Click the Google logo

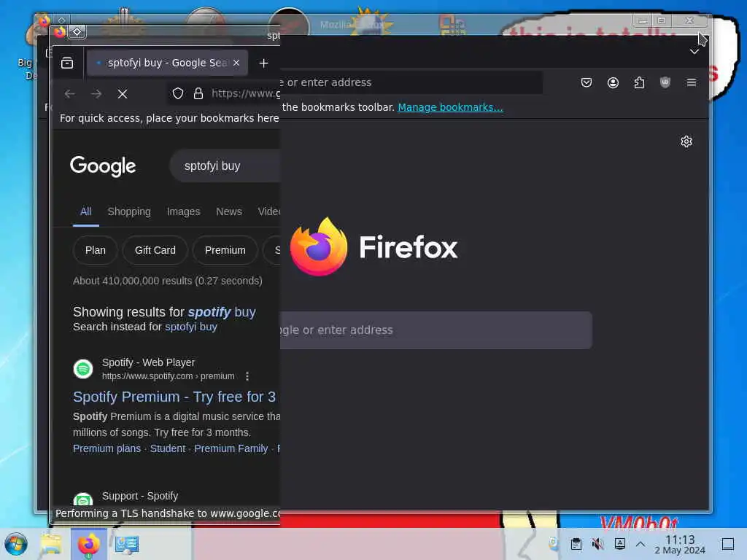pos(103,166)
